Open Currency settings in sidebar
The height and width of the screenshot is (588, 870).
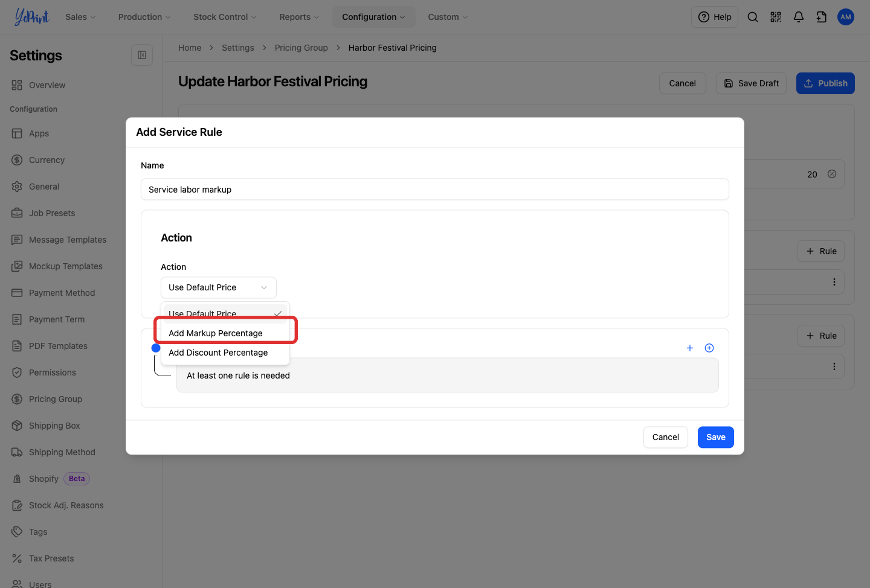point(47,160)
